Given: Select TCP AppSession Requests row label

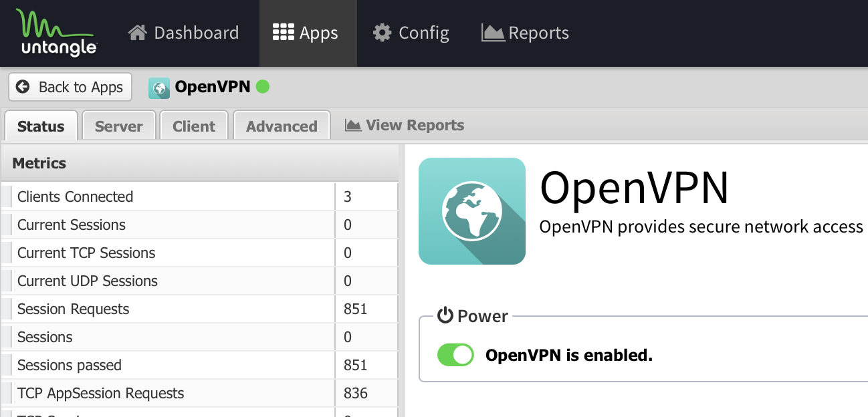Looking at the screenshot, I should point(101,393).
